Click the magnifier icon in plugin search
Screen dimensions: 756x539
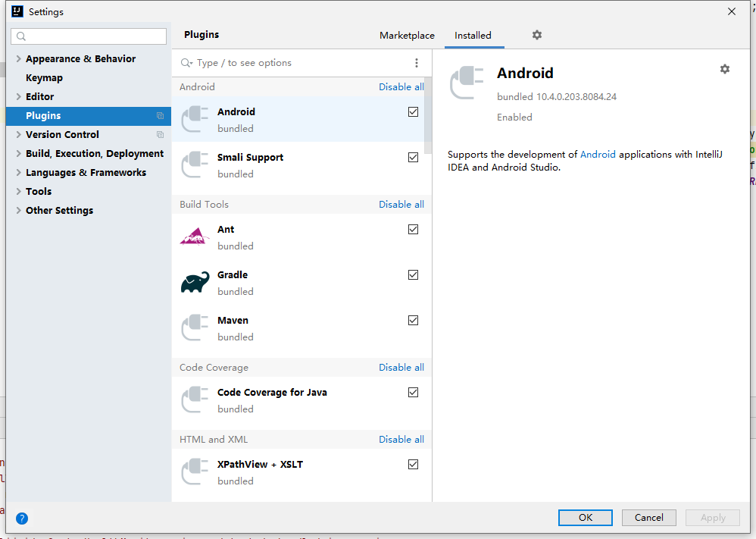(x=186, y=63)
